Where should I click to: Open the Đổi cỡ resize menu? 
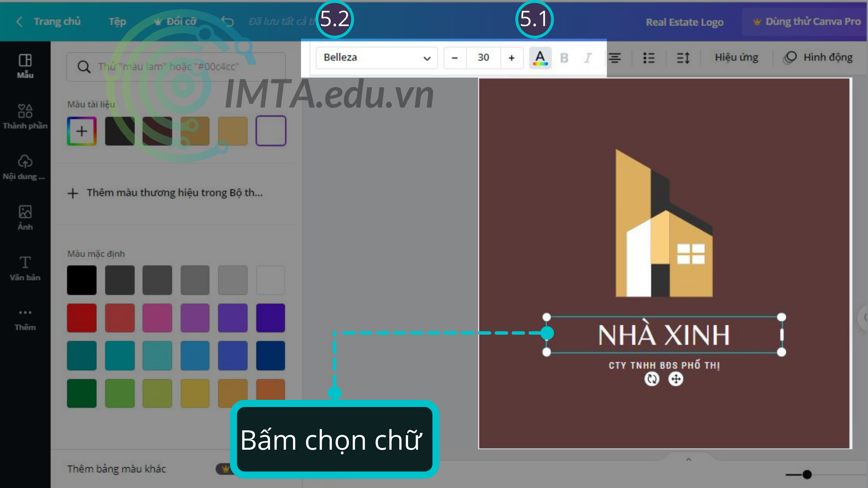tap(176, 22)
